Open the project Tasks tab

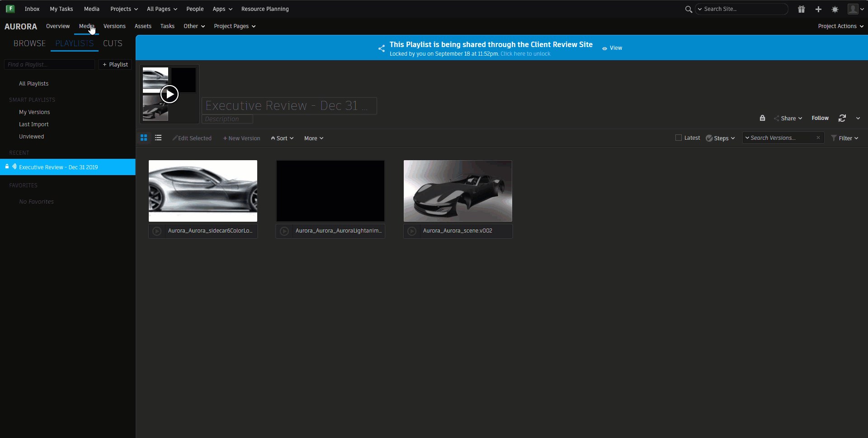pyautogui.click(x=167, y=26)
